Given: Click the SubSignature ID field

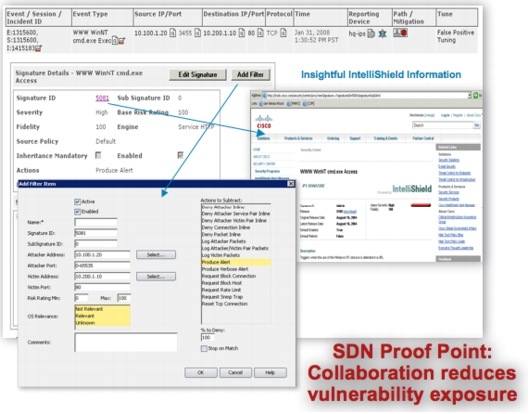Looking at the screenshot, I should click(x=96, y=244).
